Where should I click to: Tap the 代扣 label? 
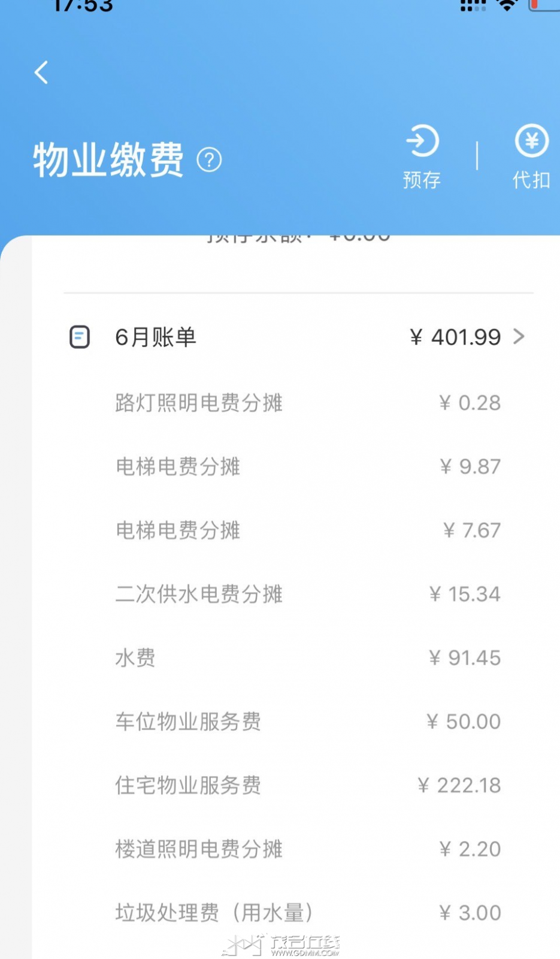(531, 180)
